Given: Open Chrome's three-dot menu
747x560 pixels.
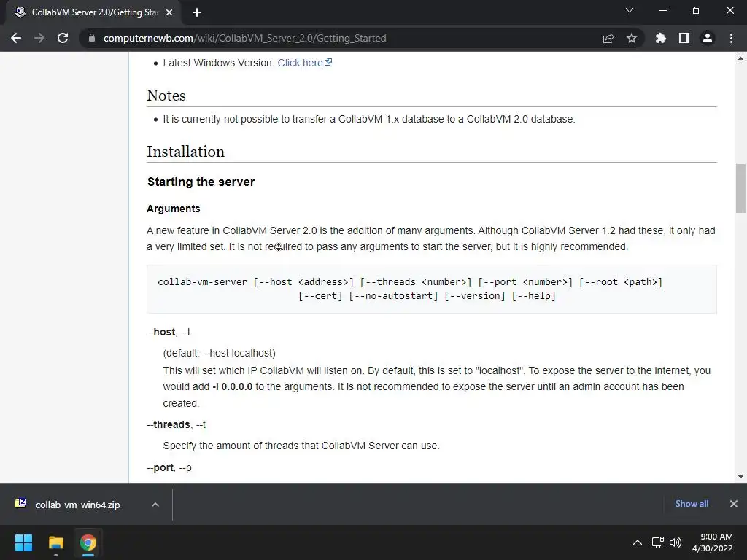Looking at the screenshot, I should point(731,38).
